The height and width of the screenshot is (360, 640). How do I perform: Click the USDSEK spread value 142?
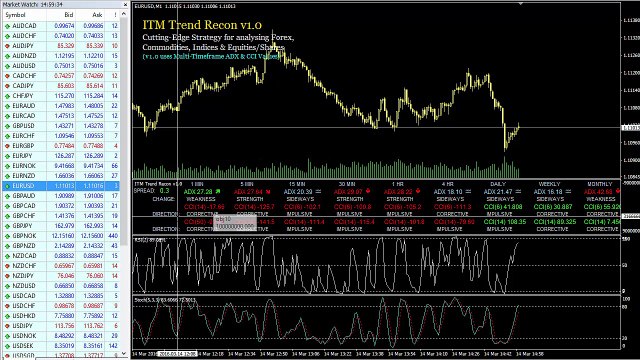[113, 346]
